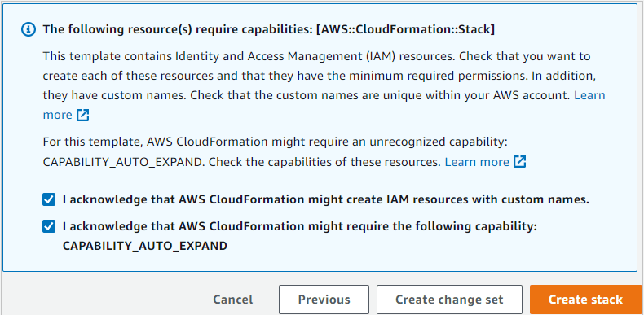This screenshot has height=315, width=644.
Task: Click the heading about AWS::CloudFormation::Stack capabilities
Action: pyautogui.click(x=269, y=30)
